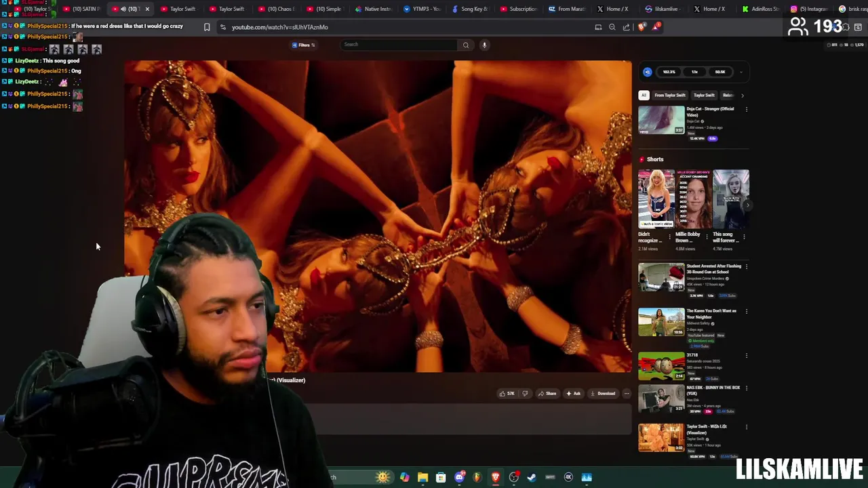Image resolution: width=868 pixels, height=488 pixels.
Task: Switch to the Song Key tab
Action: (471, 9)
